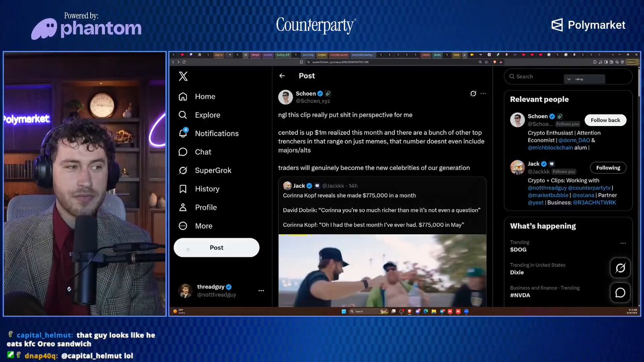Image resolution: width=644 pixels, height=362 pixels.
Task: Click Jack's avatar in the quoted post
Action: 287,186
